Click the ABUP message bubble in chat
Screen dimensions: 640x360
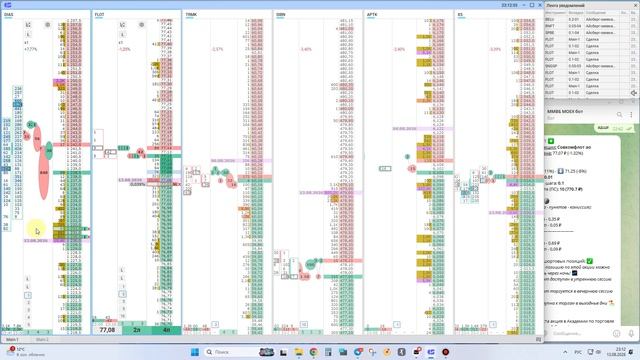tap(614, 128)
